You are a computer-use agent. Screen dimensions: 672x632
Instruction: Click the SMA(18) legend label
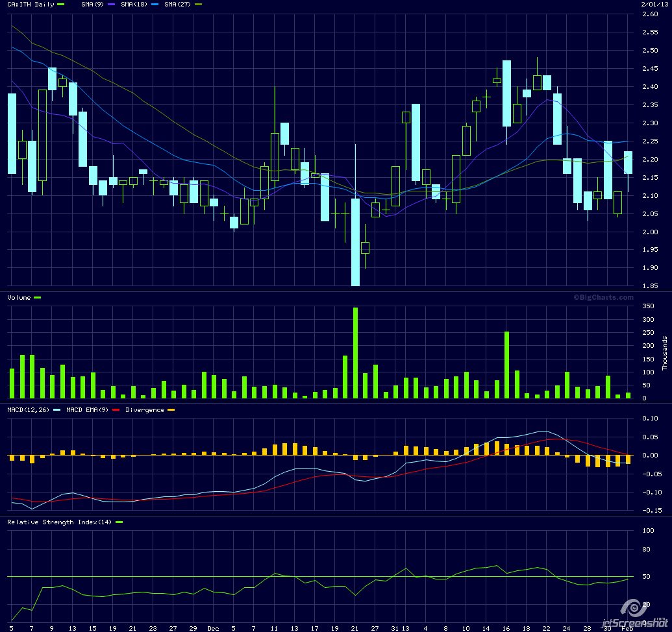[132, 5]
